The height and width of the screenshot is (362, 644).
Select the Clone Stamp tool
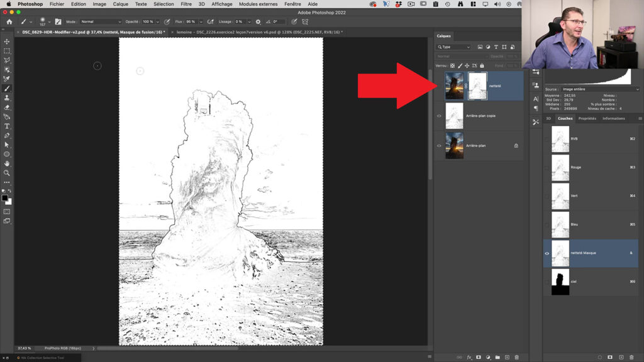8,97
